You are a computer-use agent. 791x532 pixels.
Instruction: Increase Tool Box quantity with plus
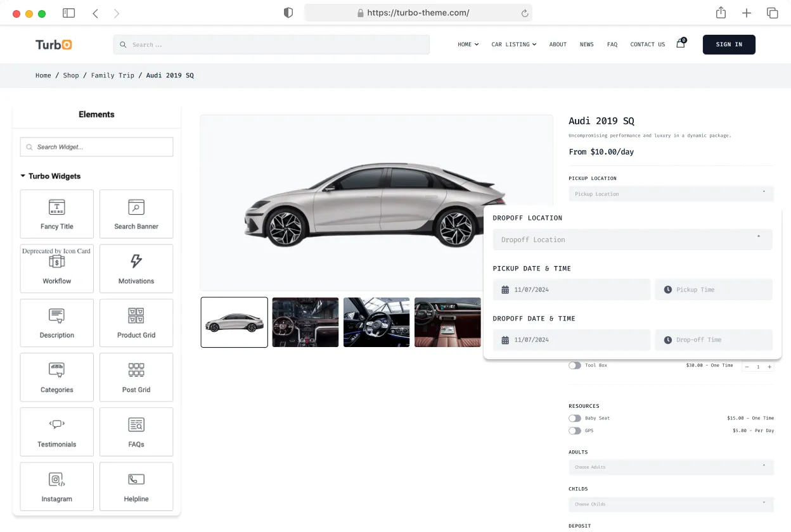click(x=769, y=367)
